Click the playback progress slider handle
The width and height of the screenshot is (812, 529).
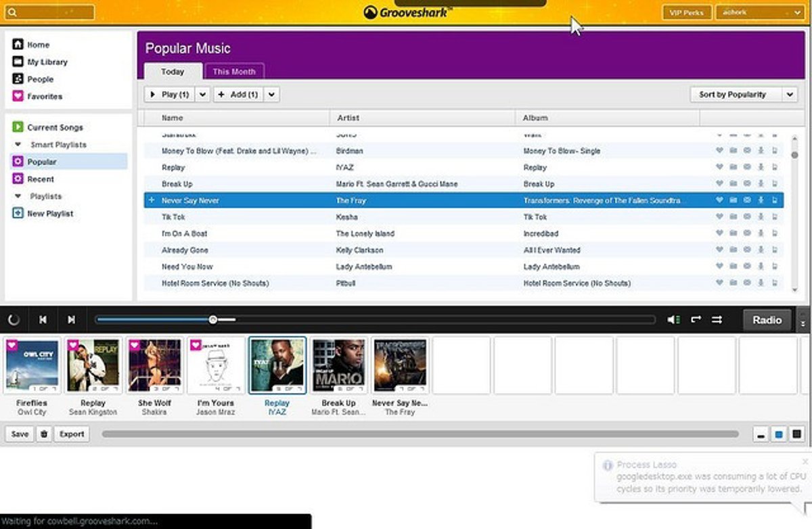[213, 319]
